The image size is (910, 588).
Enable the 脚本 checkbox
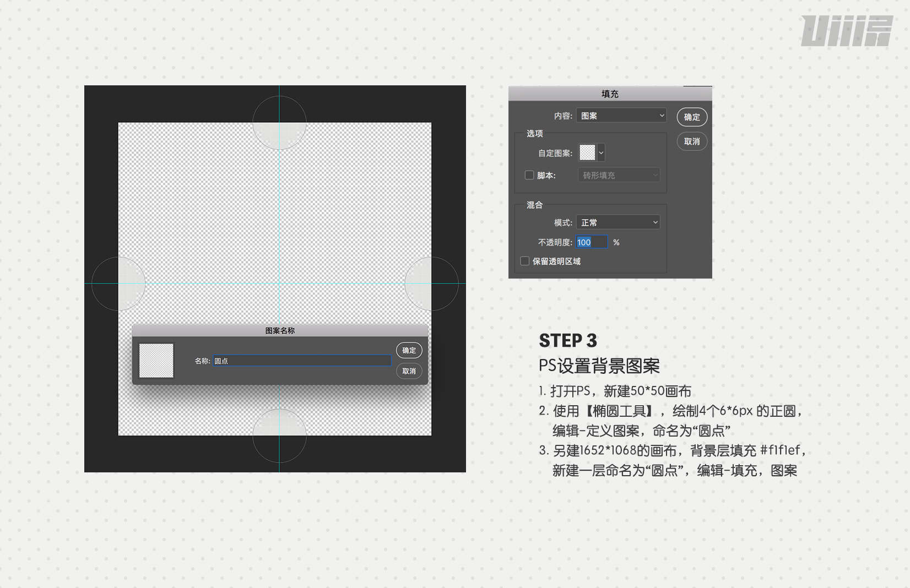tap(529, 175)
